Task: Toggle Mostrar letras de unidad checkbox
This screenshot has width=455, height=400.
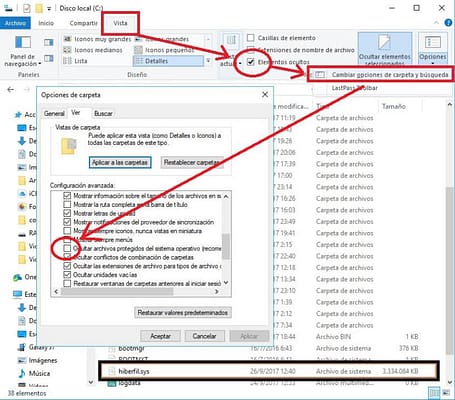Action: point(67,213)
